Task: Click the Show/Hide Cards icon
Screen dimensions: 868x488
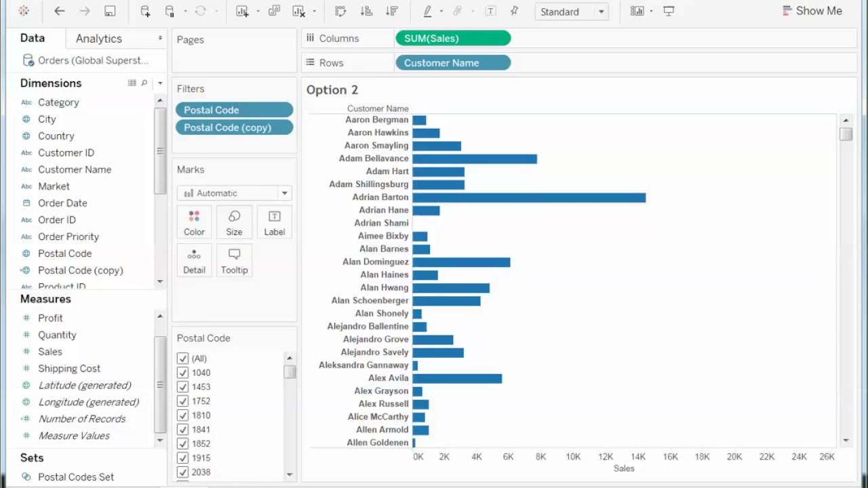Action: tap(637, 11)
